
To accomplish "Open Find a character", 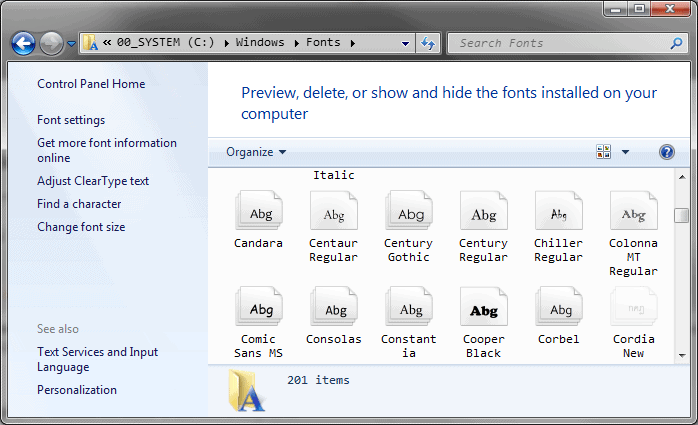I will point(79,204).
